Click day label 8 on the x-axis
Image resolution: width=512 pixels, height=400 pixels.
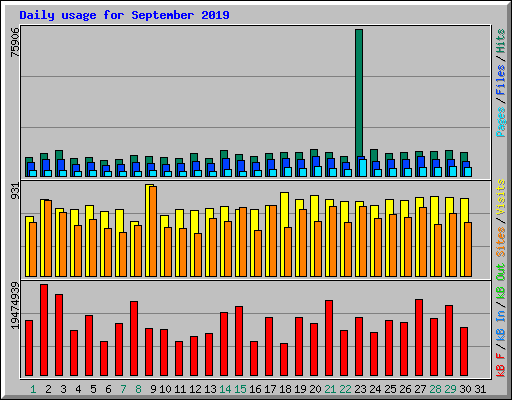[138, 389]
